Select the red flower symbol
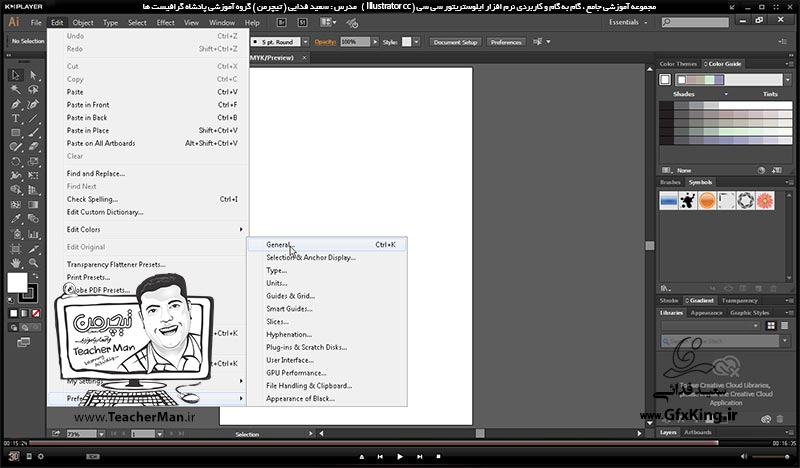 click(765, 201)
